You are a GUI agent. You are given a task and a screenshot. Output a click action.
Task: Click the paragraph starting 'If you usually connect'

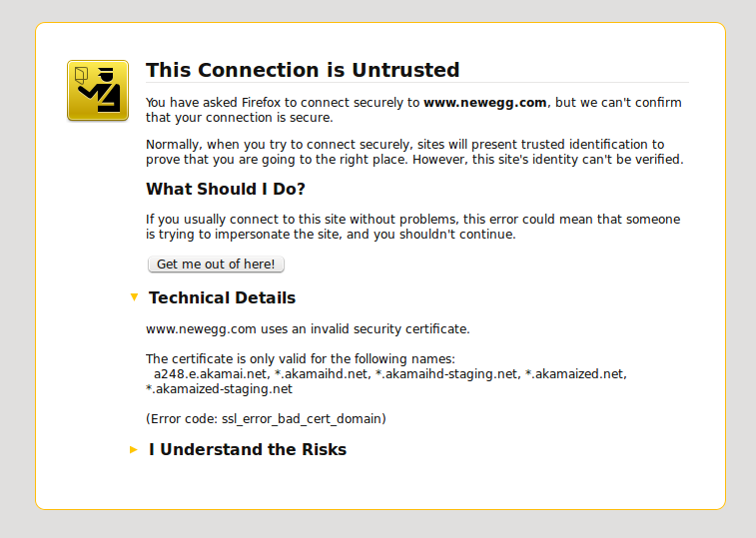tap(413, 227)
